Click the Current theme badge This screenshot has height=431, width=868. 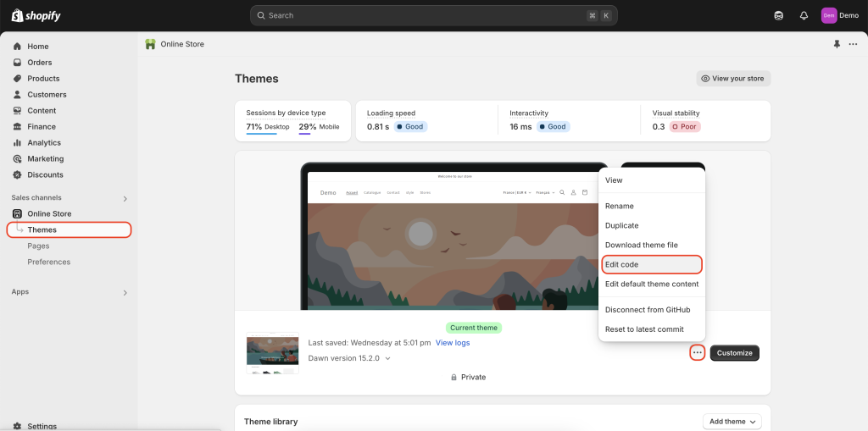pyautogui.click(x=474, y=328)
